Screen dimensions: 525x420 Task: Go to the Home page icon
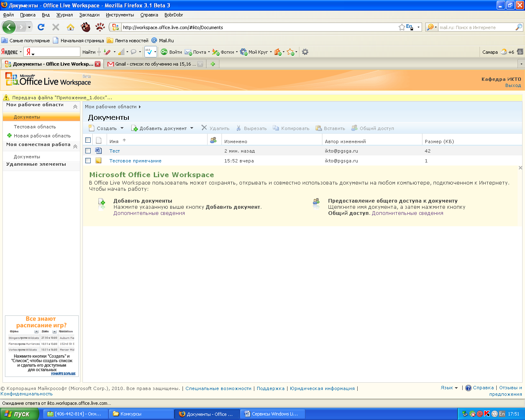point(71,27)
